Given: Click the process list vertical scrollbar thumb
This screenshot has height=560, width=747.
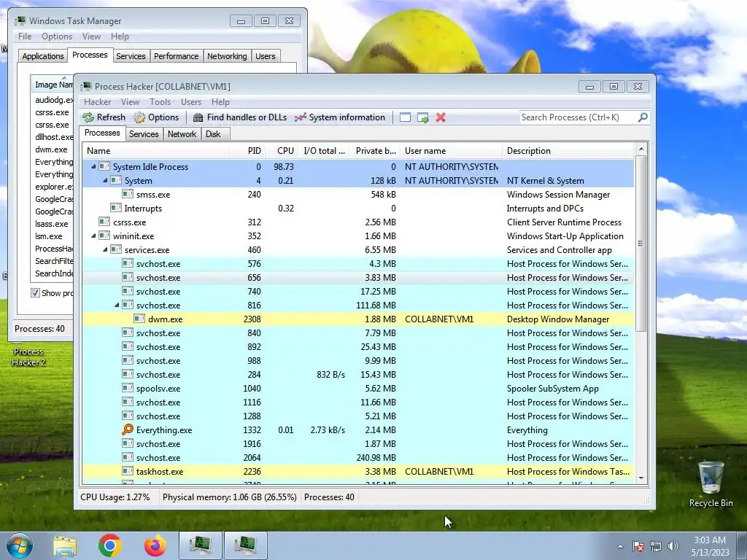Looking at the screenshot, I should coord(640,244).
